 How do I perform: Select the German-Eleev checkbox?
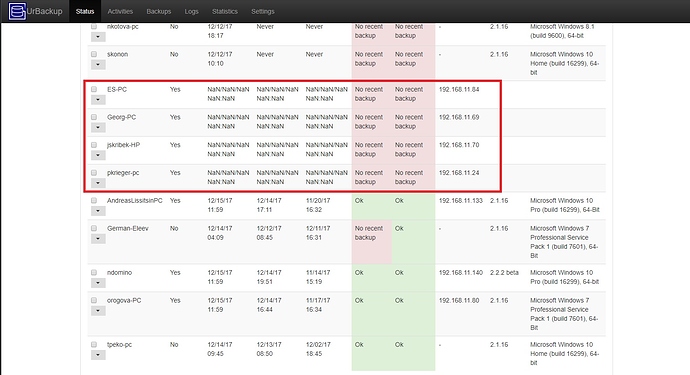pyautogui.click(x=94, y=228)
